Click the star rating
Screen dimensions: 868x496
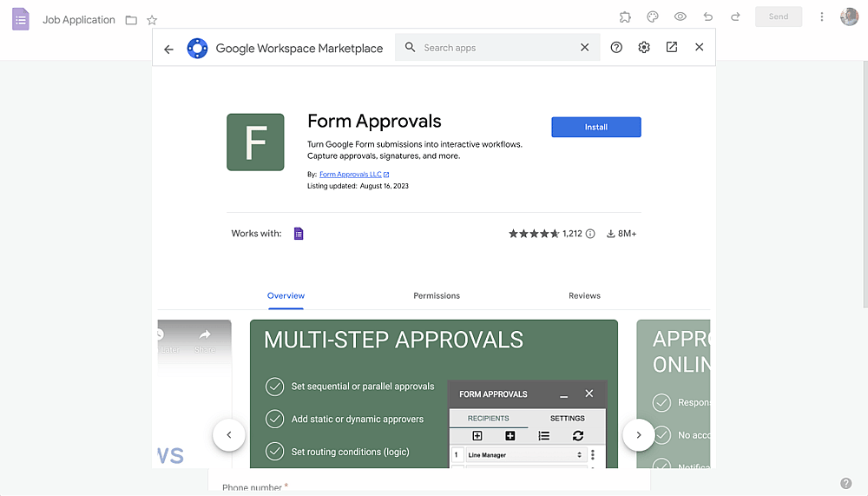(534, 234)
